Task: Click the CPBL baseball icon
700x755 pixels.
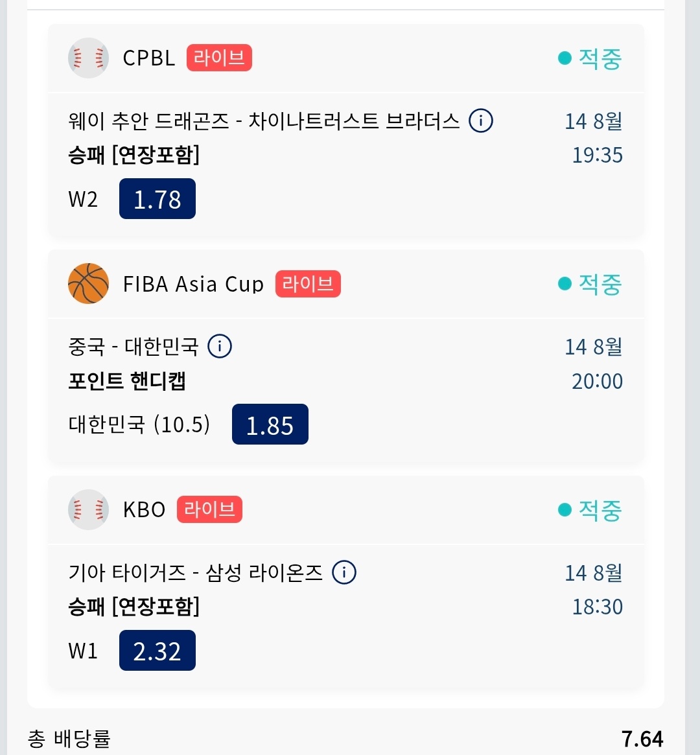Action: (x=88, y=58)
